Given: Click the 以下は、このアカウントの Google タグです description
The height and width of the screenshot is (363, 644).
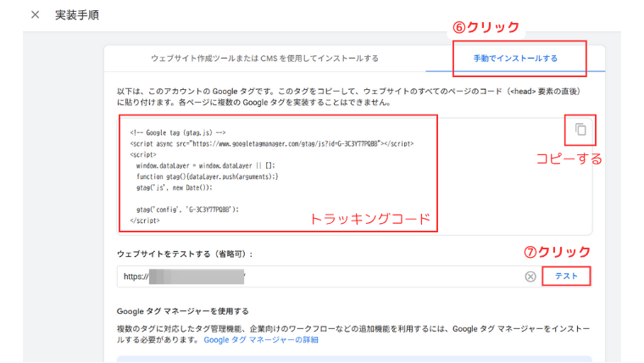Looking at the screenshot, I should pyautogui.click(x=348, y=97).
